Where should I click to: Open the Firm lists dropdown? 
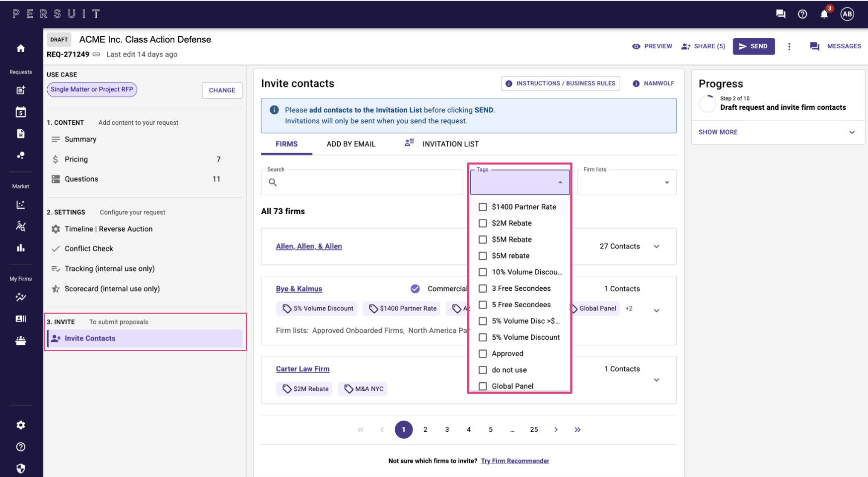627,182
